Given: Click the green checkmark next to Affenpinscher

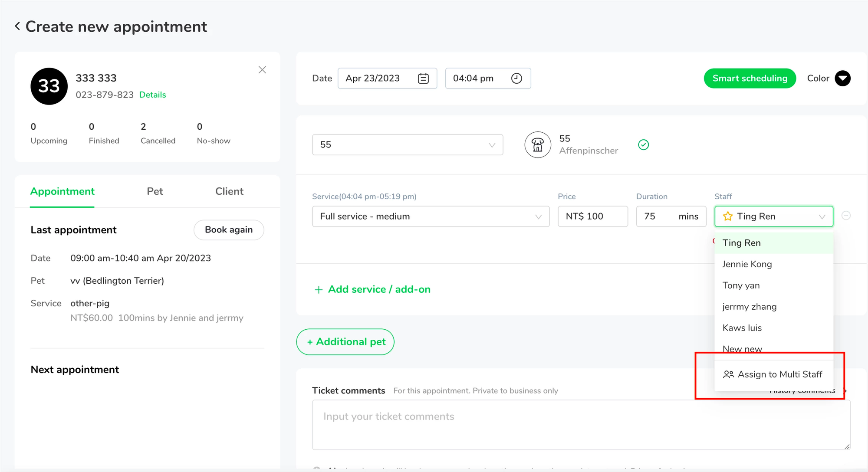Looking at the screenshot, I should [643, 144].
